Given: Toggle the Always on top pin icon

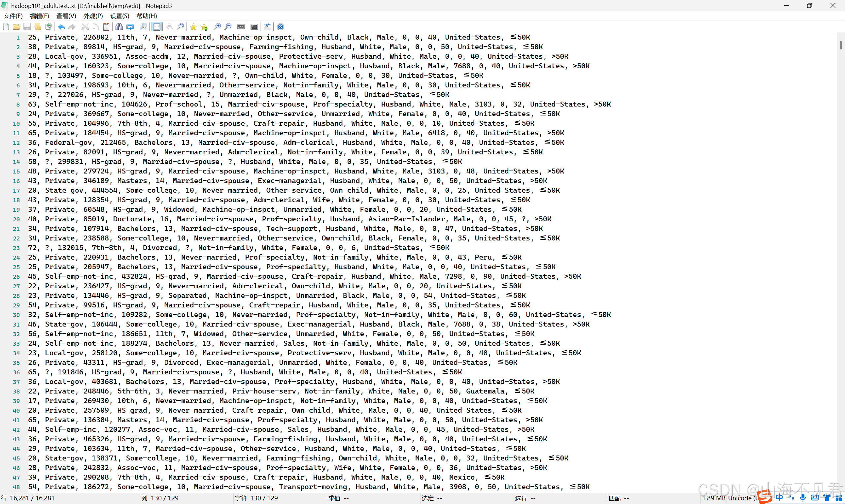Looking at the screenshot, I should (x=267, y=27).
